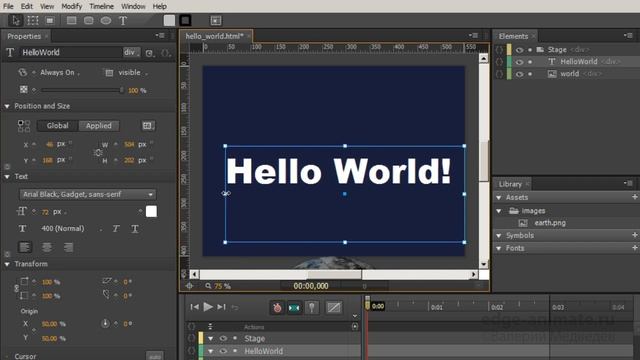640x360 pixels.
Task: Play the timeline animation
Action: tap(208, 307)
